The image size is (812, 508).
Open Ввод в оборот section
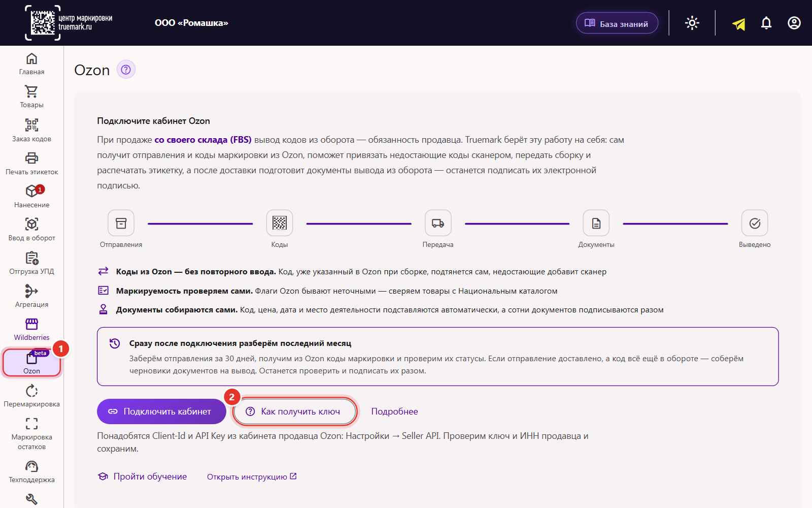(31, 230)
